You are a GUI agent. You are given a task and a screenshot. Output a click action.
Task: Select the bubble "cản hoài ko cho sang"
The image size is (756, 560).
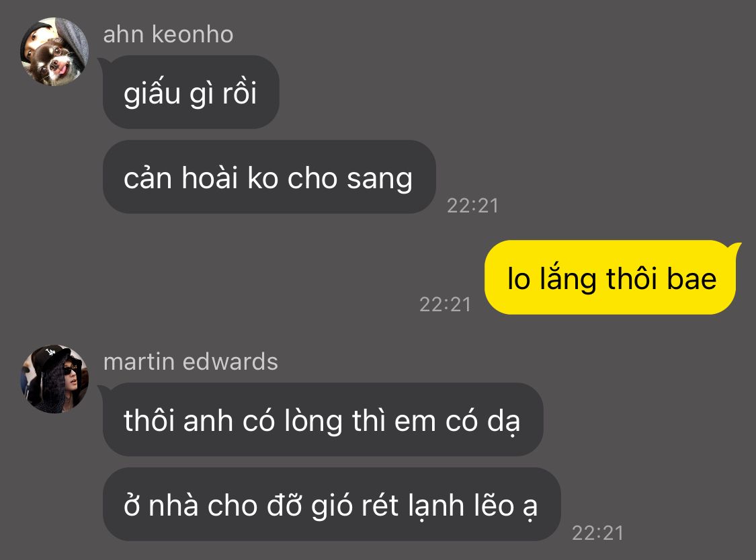tap(269, 177)
